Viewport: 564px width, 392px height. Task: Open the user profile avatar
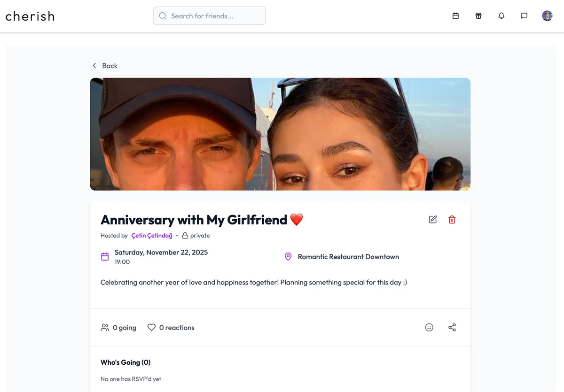coord(547,16)
